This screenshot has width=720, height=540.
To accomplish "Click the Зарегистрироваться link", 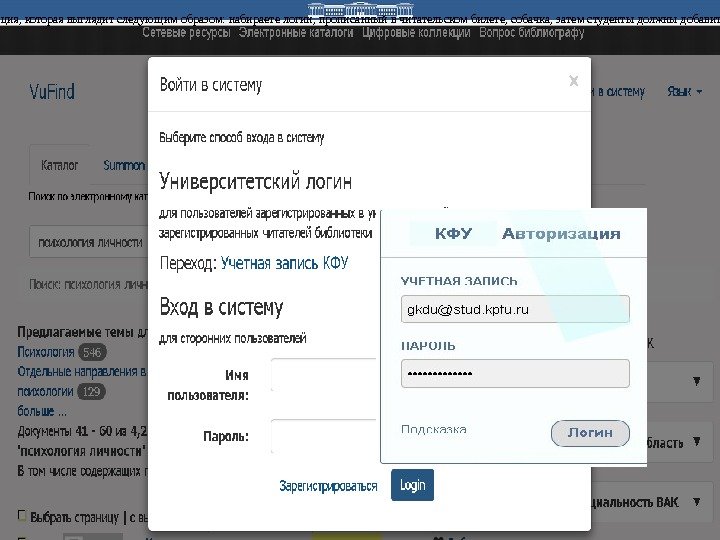I will pos(328,486).
